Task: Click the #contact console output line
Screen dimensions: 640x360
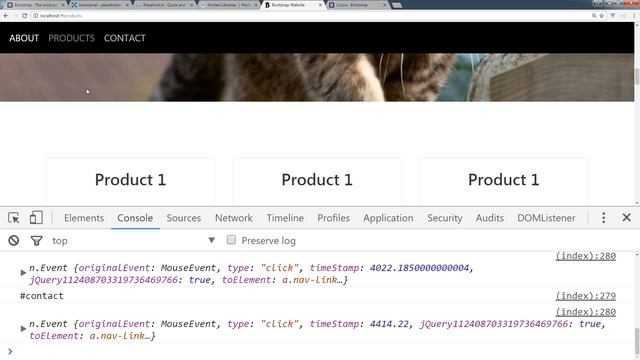Action: 42,296
